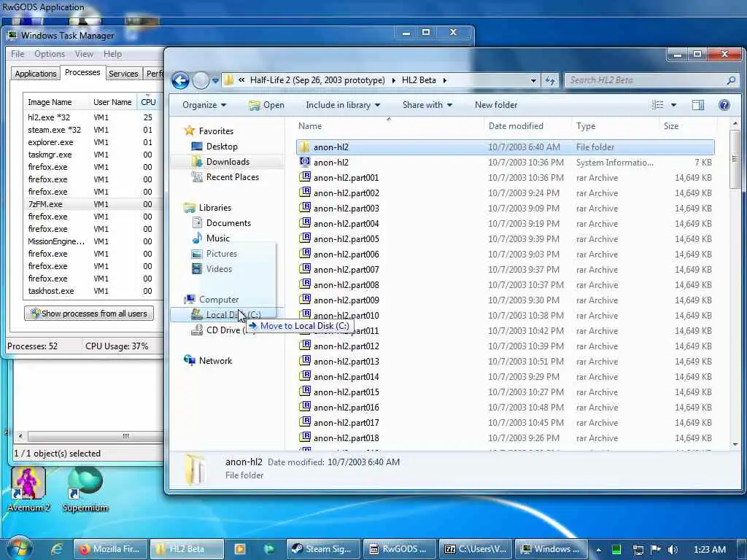Viewport: 747px width, 560px height.
Task: Select Network in navigation pane
Action: point(215,360)
